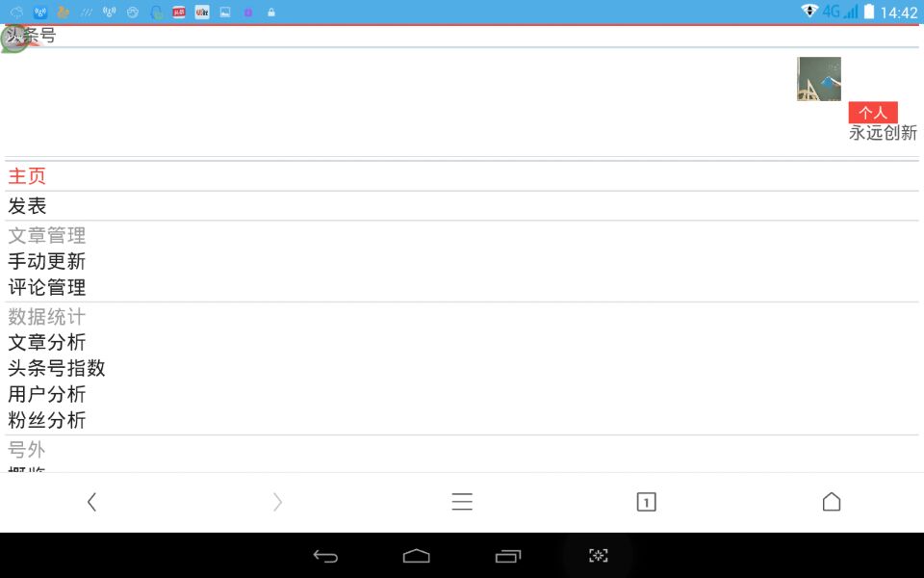Open 头条号指数 link

[x=57, y=368]
